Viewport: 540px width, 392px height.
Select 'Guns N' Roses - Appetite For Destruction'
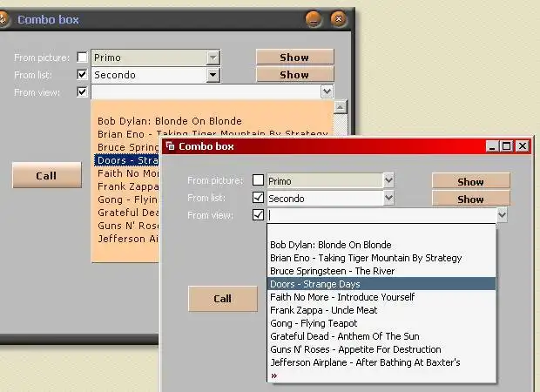[x=381, y=349]
